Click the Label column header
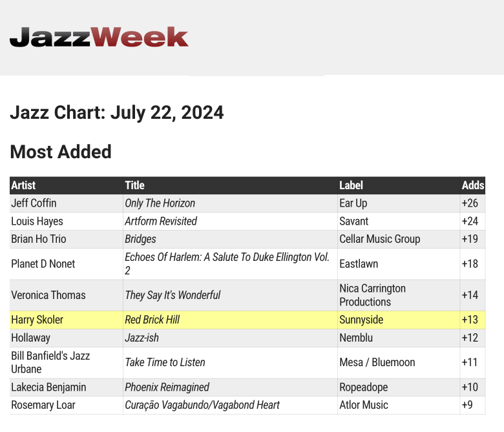Screen dimensions: 504x432 point(351,185)
